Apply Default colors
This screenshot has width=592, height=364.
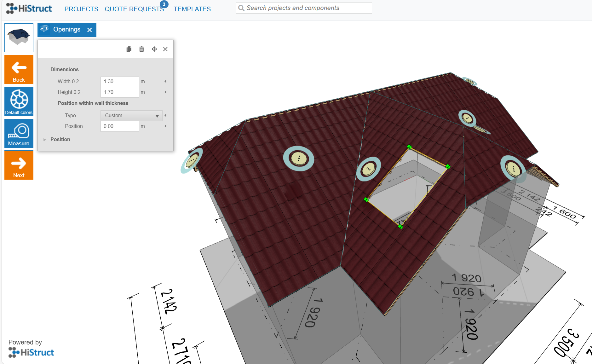pyautogui.click(x=19, y=101)
